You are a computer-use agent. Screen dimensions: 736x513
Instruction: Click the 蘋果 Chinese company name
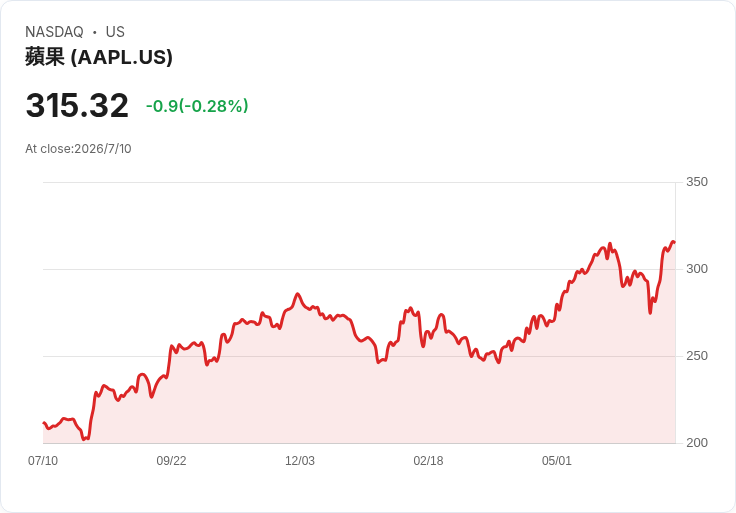tap(45, 57)
